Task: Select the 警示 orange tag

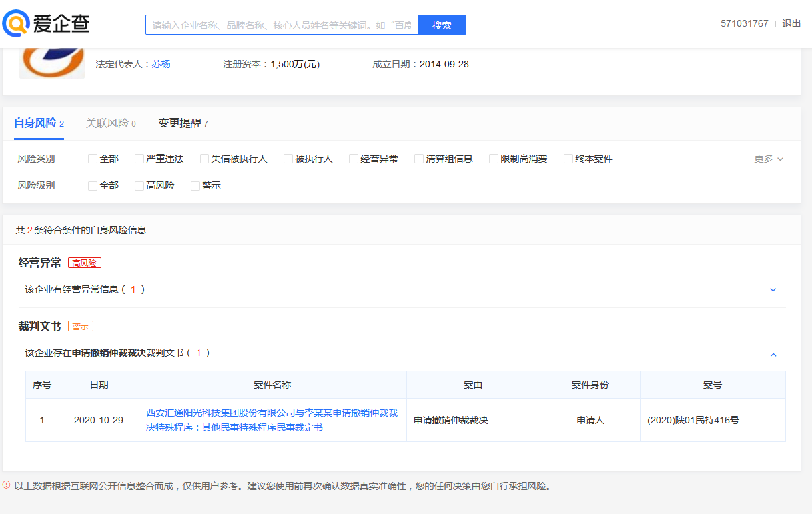Action: [81, 326]
